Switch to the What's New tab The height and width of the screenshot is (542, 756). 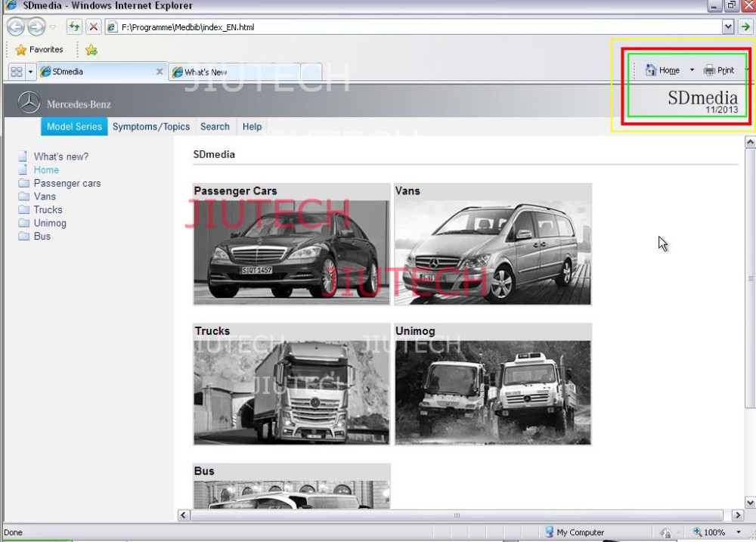coord(206,73)
